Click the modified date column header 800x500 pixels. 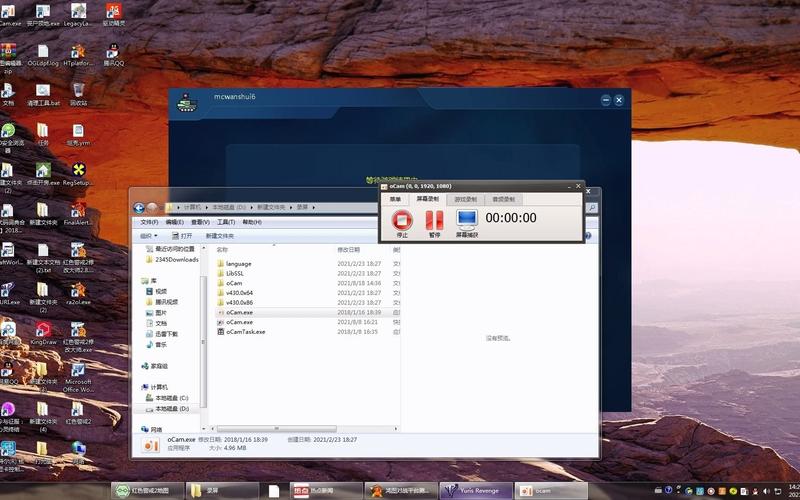(349, 249)
